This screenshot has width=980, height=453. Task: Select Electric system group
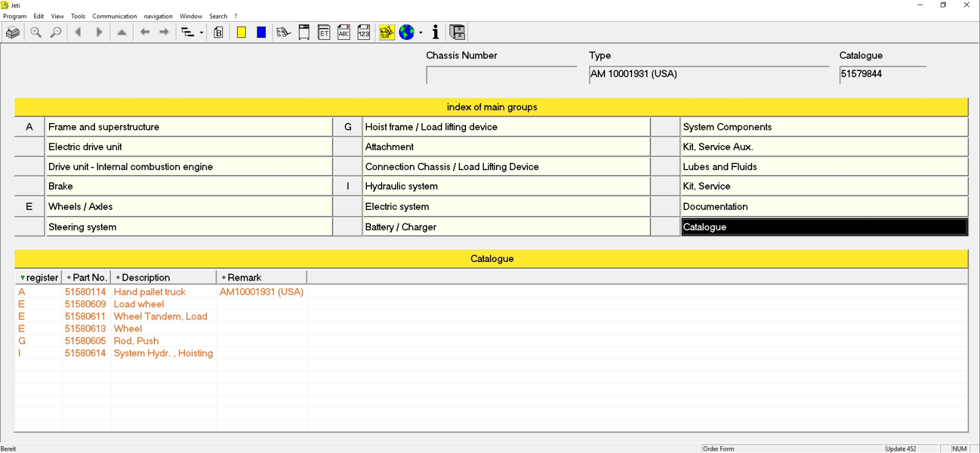[x=506, y=206]
